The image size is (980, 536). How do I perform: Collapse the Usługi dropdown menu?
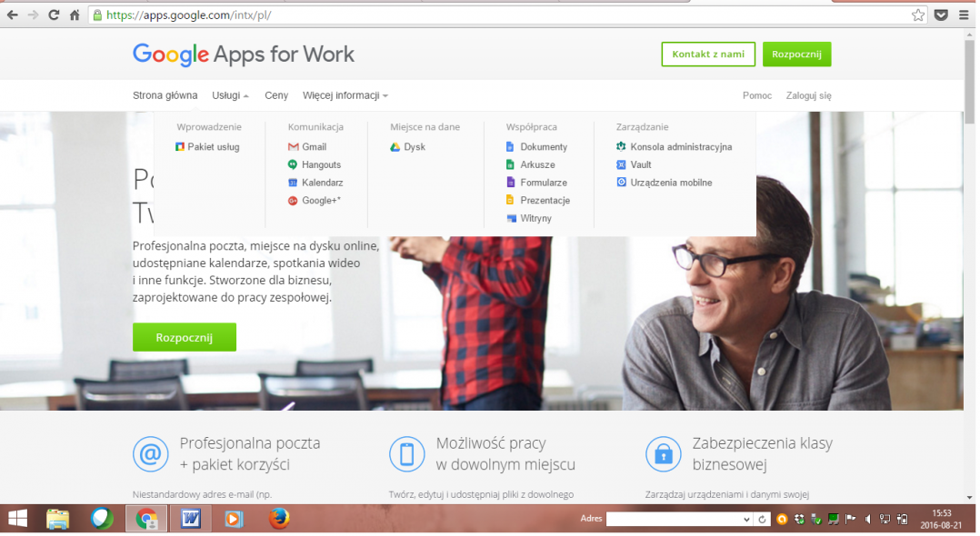point(230,95)
